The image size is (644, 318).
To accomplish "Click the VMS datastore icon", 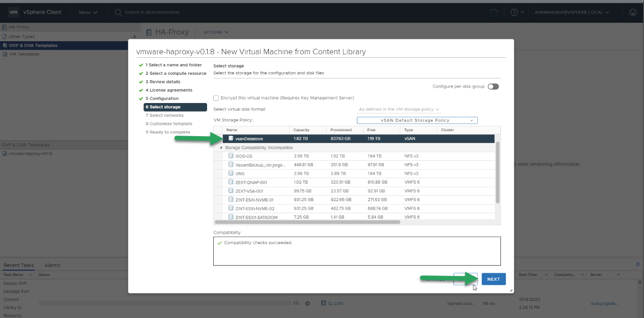I will pos(231,173).
